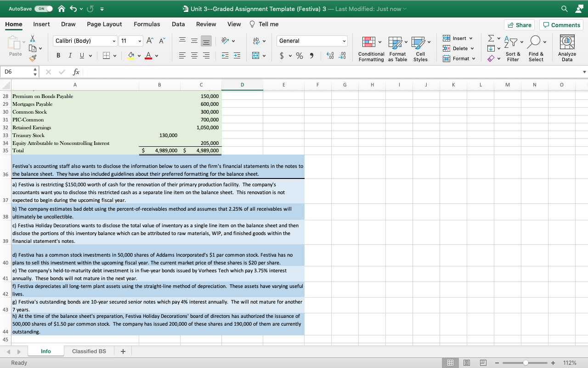
Task: Click the Increase Decimal icon
Action: tap(329, 56)
